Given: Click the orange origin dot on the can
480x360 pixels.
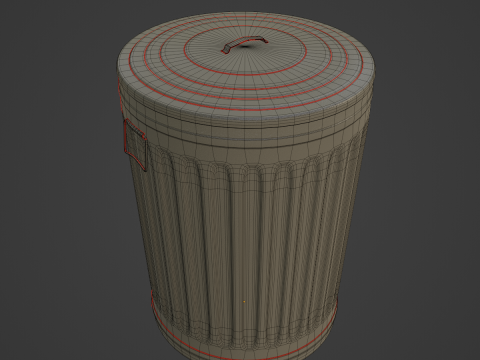Looking at the screenshot, I should pyautogui.click(x=244, y=302).
